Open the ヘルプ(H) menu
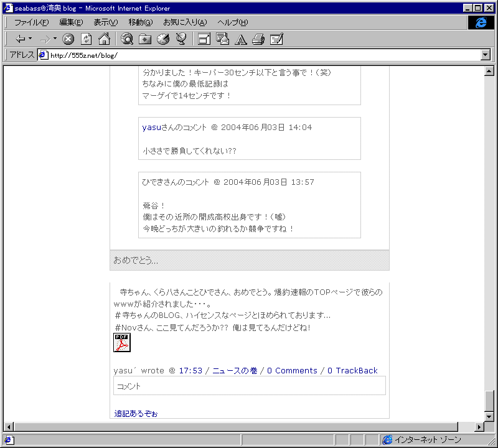Viewport: 498px width, 448px height. tap(232, 22)
